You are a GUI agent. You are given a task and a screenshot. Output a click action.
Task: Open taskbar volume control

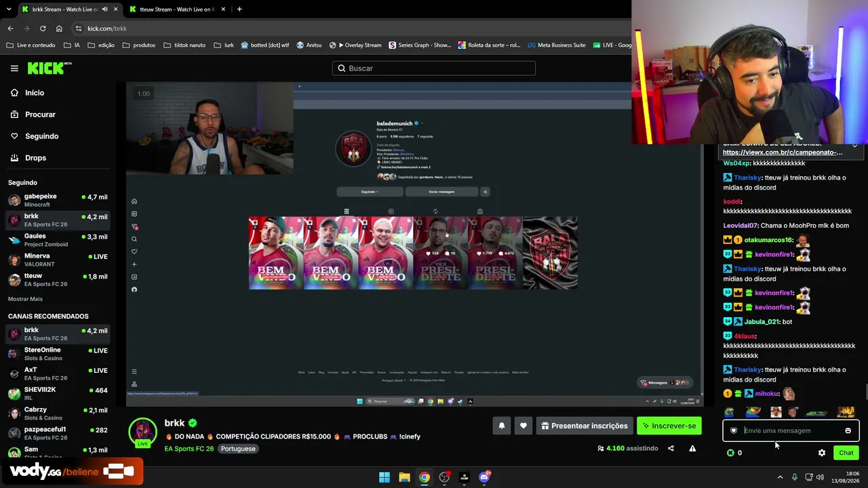pos(820,477)
